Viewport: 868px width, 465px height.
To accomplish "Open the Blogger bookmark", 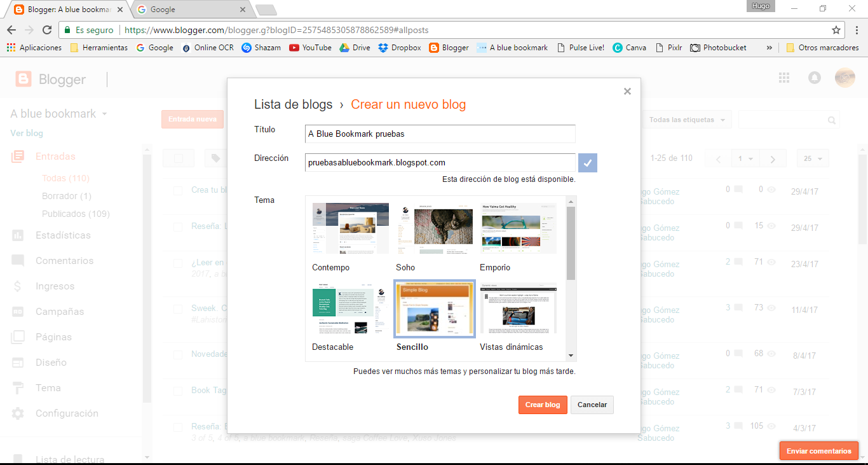I will 449,48.
